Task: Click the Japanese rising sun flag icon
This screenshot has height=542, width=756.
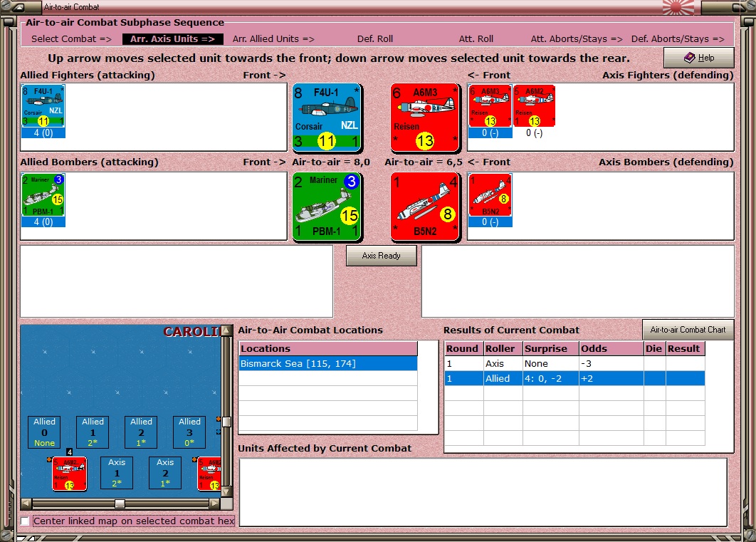Action: pos(678,7)
